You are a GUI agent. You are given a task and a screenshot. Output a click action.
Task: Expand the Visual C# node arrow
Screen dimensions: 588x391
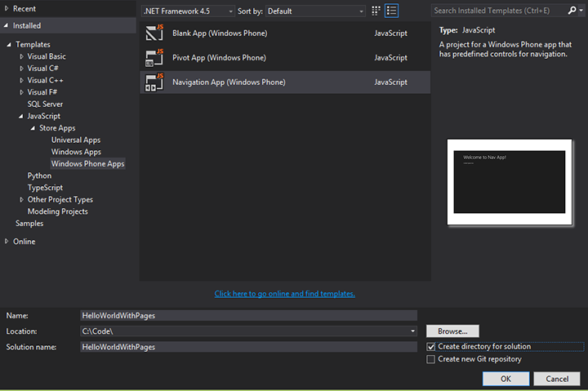coord(21,69)
